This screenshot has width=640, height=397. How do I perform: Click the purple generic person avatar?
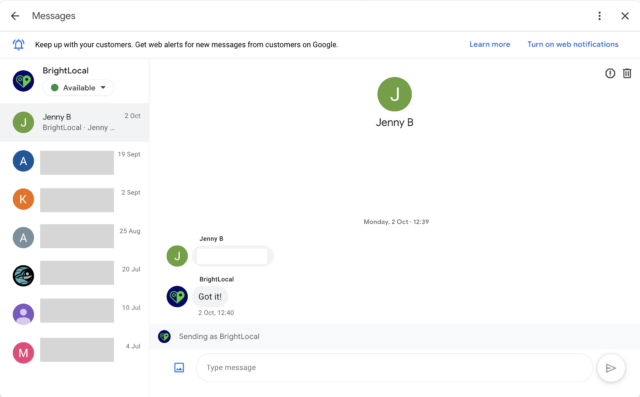tap(23, 314)
